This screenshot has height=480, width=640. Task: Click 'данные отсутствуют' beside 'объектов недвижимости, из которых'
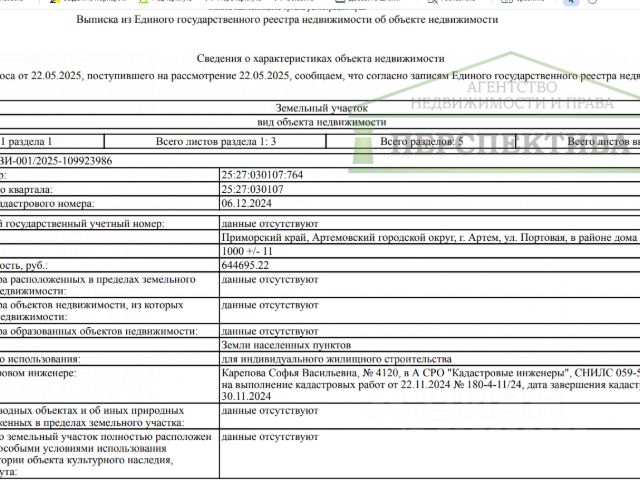(270, 305)
